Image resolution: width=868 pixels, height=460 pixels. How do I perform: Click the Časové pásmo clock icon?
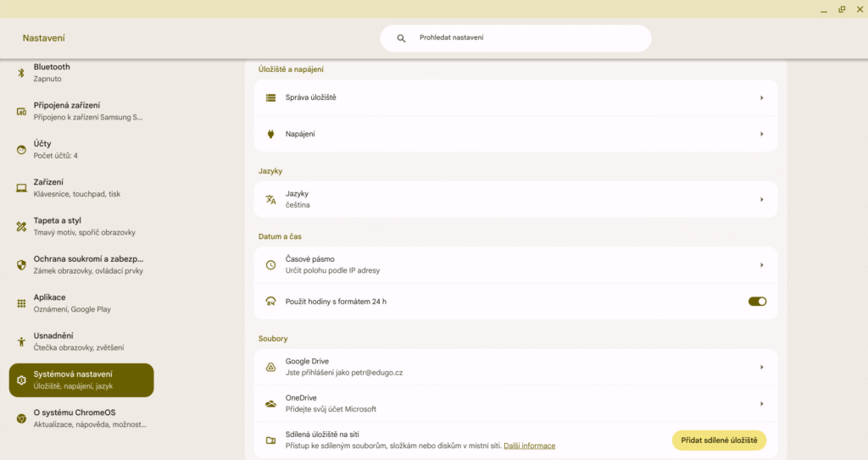click(x=271, y=265)
